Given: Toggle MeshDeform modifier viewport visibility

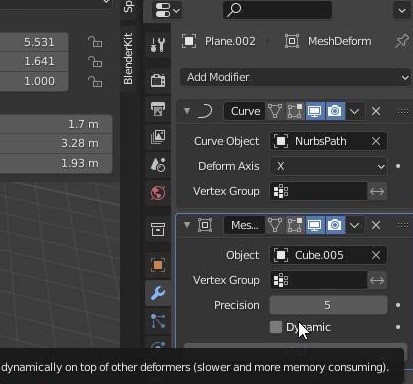Looking at the screenshot, I should point(315,225).
